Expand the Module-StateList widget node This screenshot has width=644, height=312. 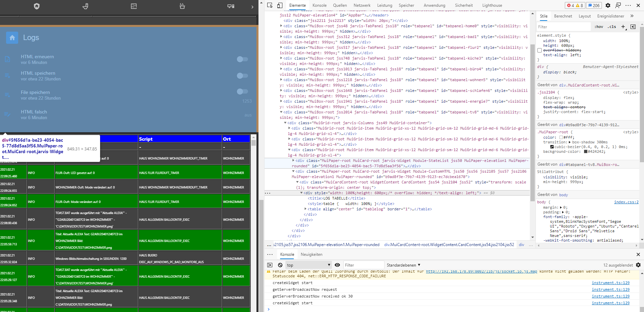point(294,161)
